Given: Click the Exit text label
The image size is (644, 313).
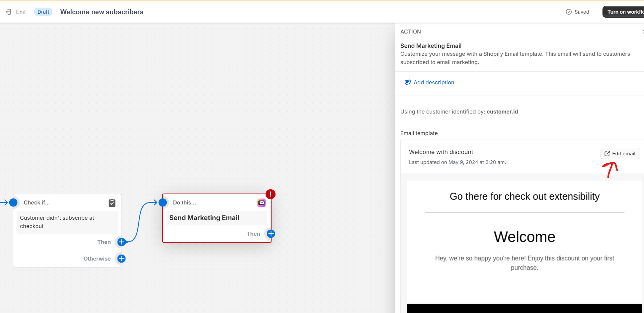Looking at the screenshot, I should (21, 12).
